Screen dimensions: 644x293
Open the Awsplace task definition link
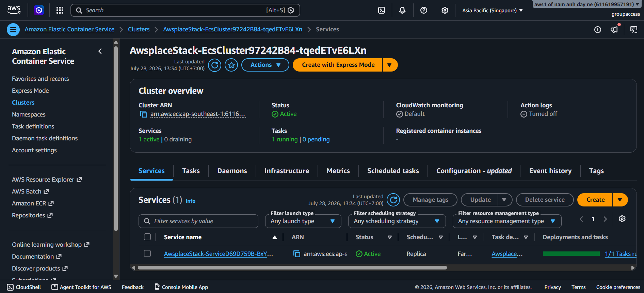(507, 254)
